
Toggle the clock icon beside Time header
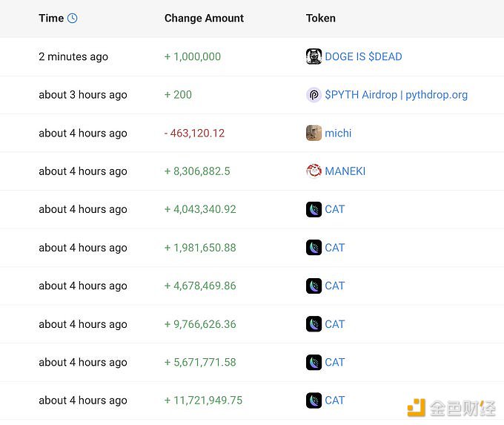72,19
